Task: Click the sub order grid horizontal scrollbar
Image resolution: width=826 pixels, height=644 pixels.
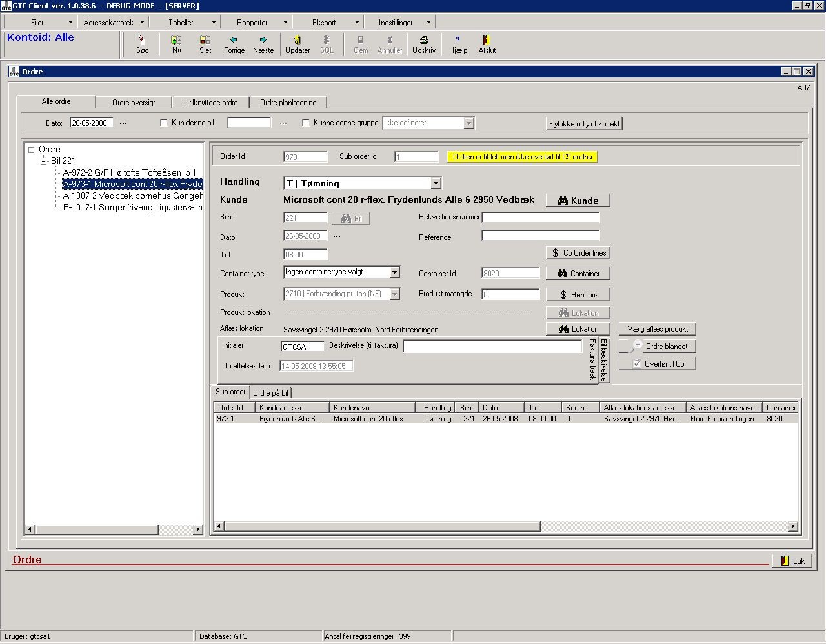Action: pyautogui.click(x=507, y=527)
